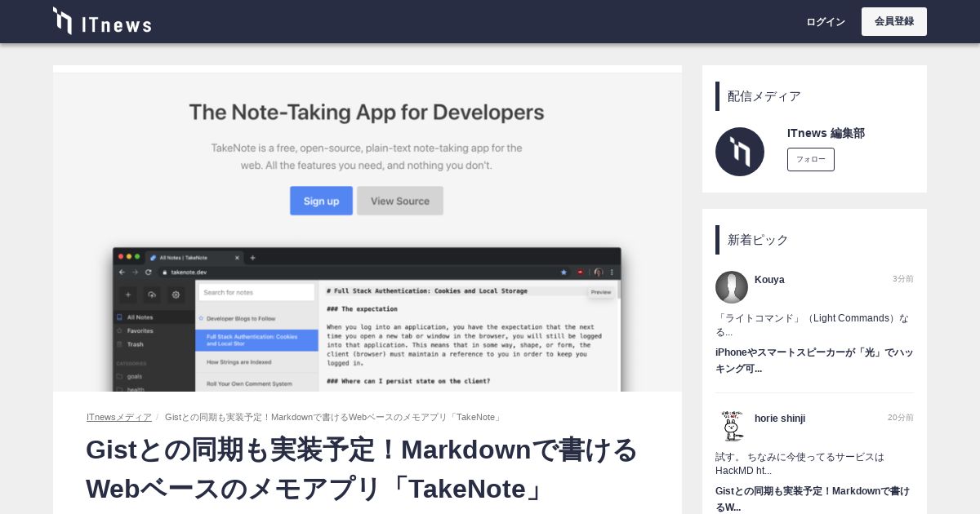This screenshot has height=514, width=980.
Task: Open ITnewsメディア breadcrumb link
Action: click(119, 417)
